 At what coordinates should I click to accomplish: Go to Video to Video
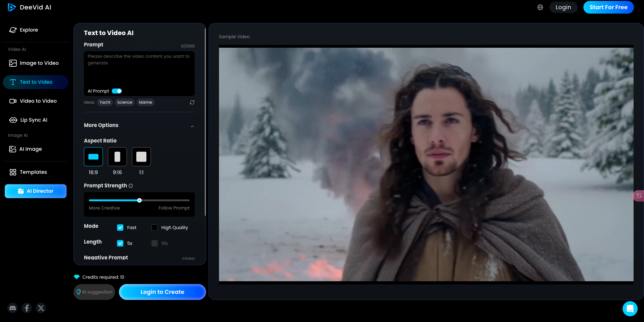point(36,101)
